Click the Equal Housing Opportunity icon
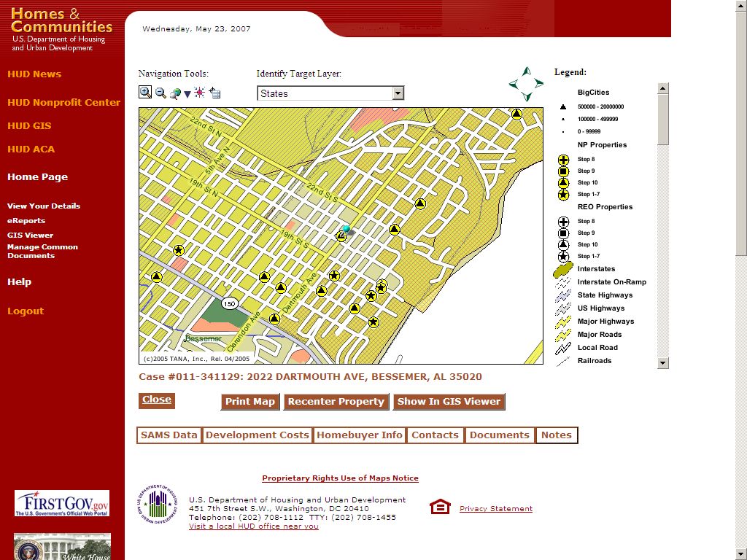 tap(440, 507)
